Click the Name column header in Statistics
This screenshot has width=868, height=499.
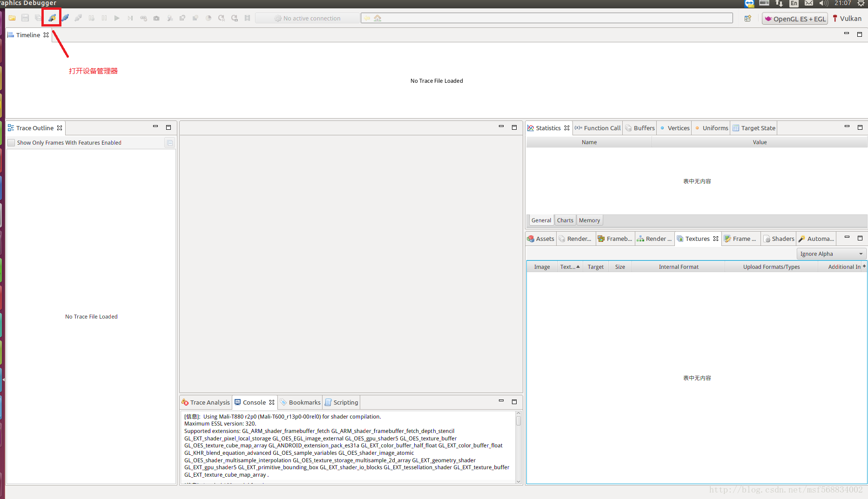[x=589, y=142]
